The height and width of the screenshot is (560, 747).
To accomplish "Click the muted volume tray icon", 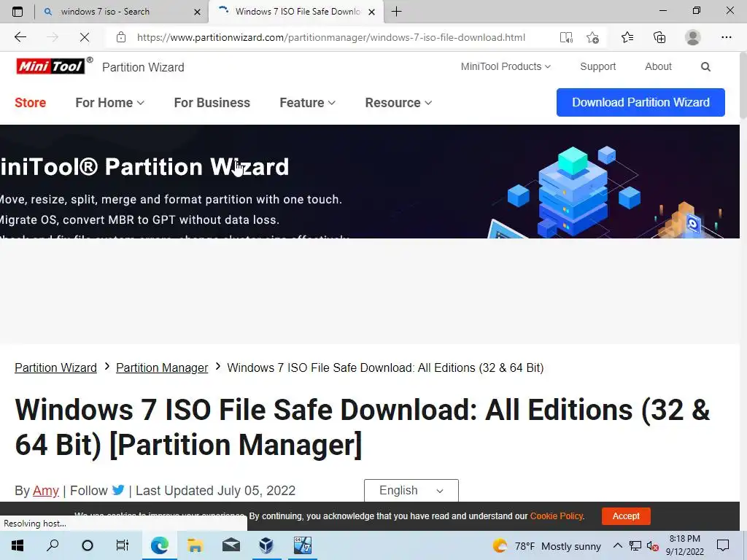I will click(x=653, y=545).
